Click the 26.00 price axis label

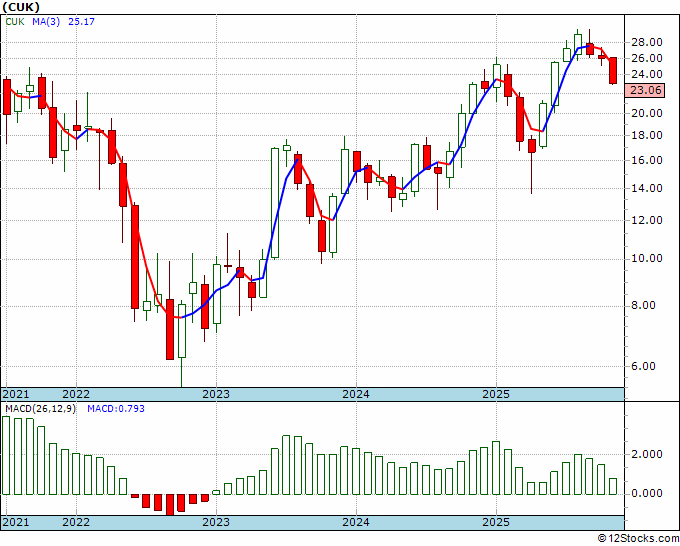click(x=646, y=58)
